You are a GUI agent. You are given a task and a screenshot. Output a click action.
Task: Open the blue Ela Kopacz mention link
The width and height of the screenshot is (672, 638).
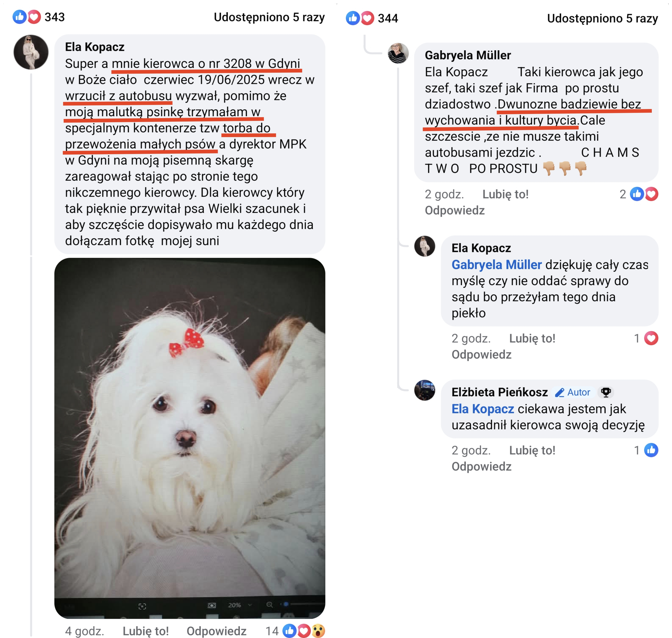coord(483,409)
